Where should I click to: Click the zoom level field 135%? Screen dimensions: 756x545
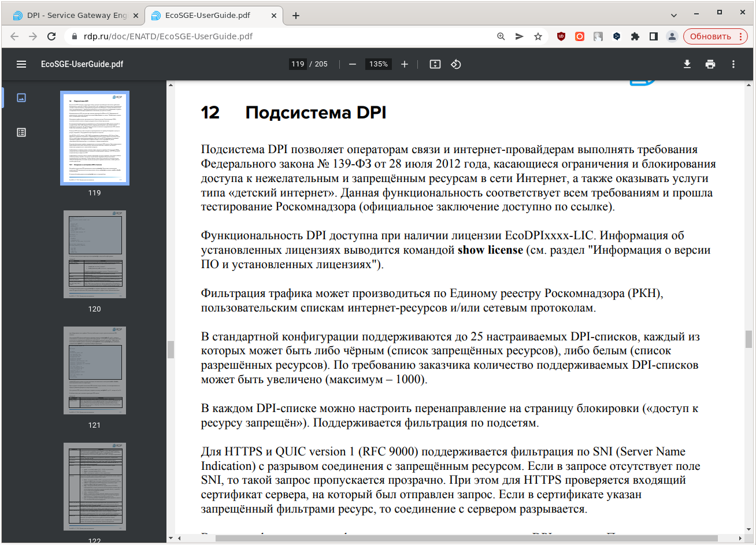point(379,64)
